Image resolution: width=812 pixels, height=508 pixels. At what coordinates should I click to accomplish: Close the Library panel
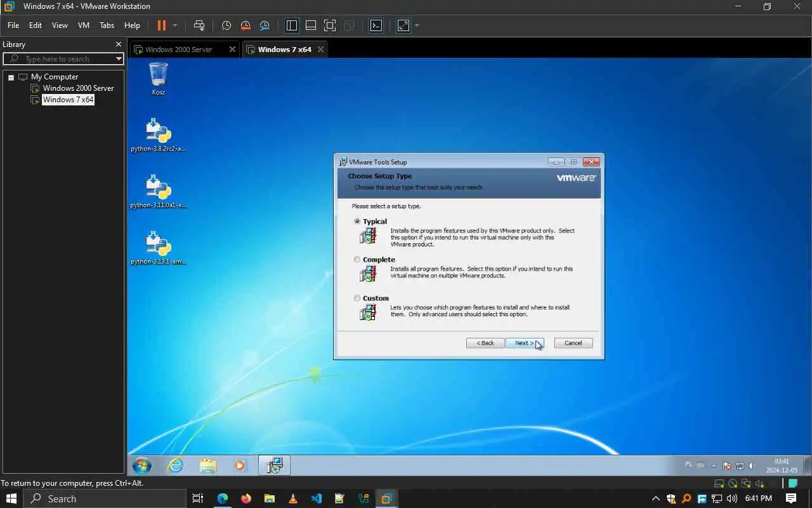(x=118, y=44)
